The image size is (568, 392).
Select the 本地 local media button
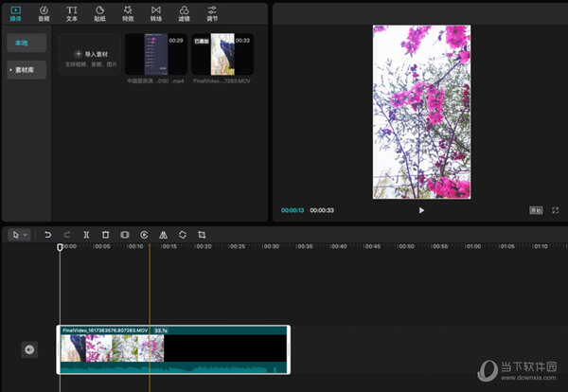tap(23, 44)
